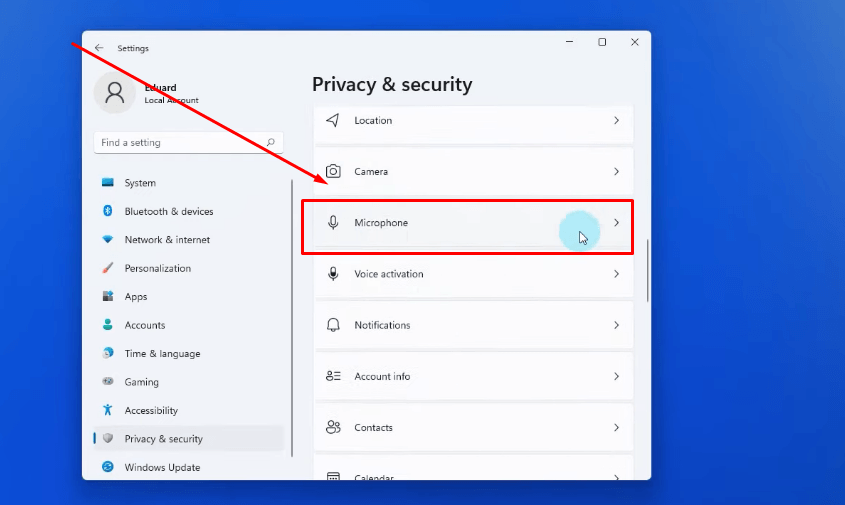Click the Windows Update icon

pos(108,467)
